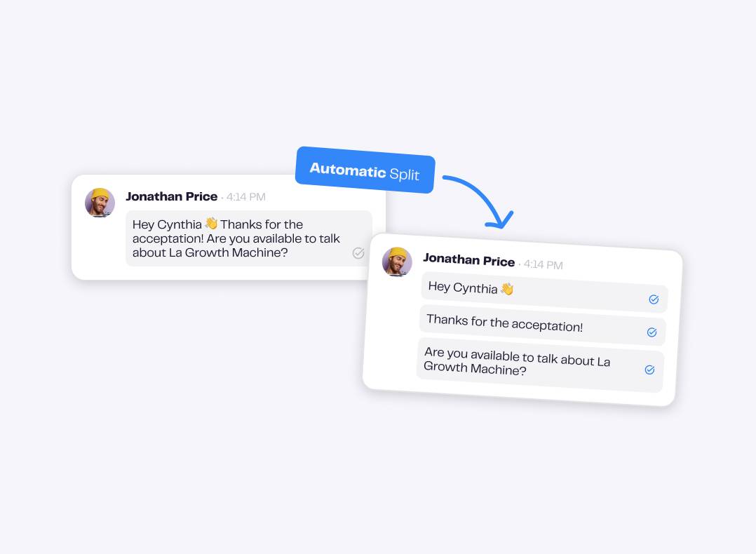Click the Jonathan Price name in the right card

coord(469,259)
